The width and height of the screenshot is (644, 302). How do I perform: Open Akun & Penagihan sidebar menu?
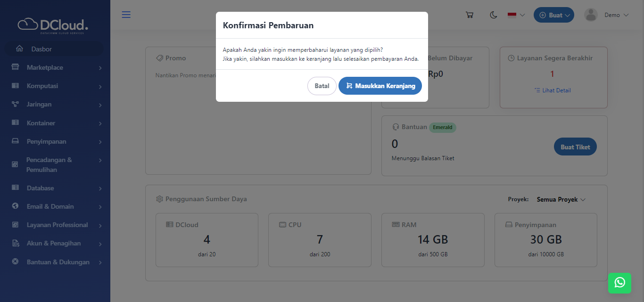[56, 243]
